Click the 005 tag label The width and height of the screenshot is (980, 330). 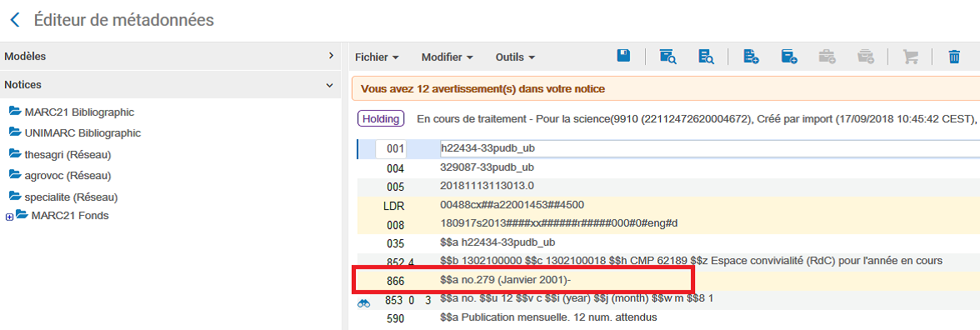(x=395, y=187)
